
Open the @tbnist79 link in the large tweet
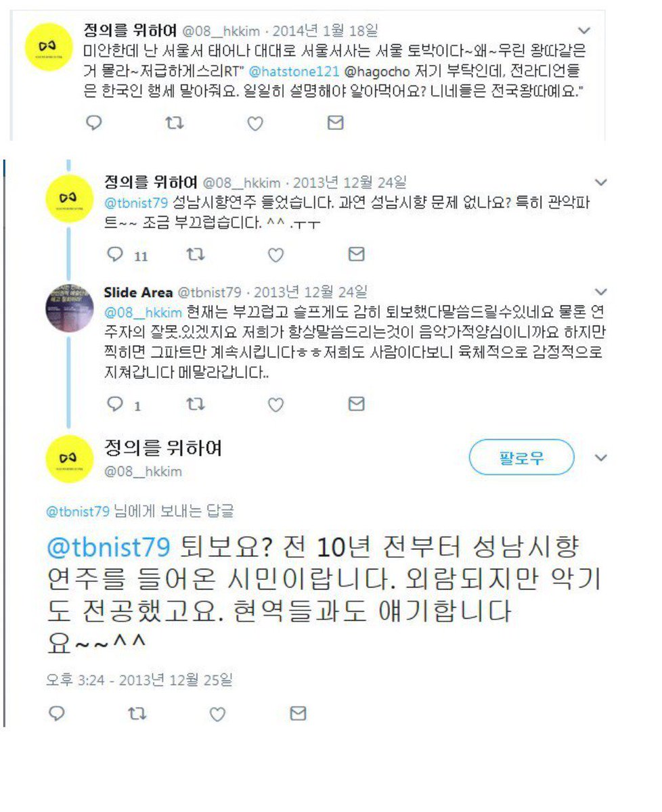click(x=108, y=547)
